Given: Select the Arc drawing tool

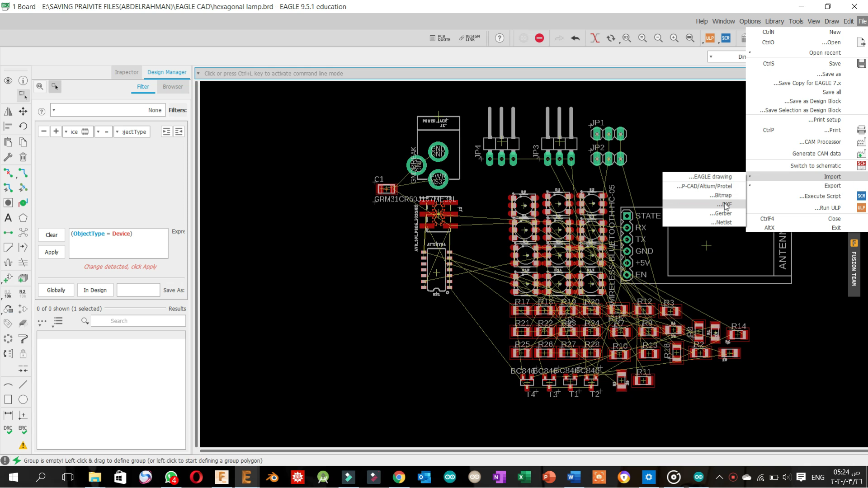Looking at the screenshot, I should (x=8, y=385).
